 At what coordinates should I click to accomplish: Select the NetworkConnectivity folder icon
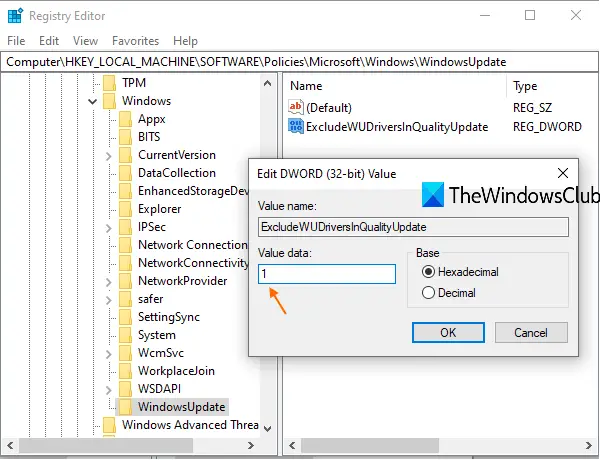[x=126, y=263]
